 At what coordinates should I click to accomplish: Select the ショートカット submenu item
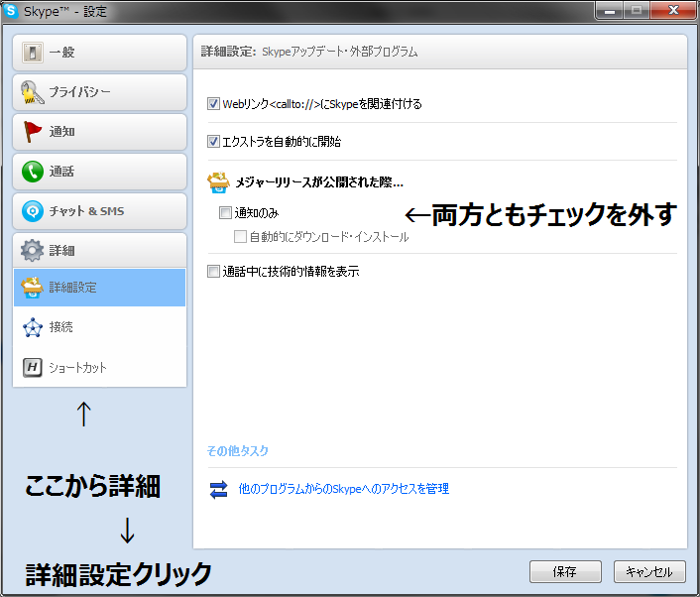coord(99,368)
